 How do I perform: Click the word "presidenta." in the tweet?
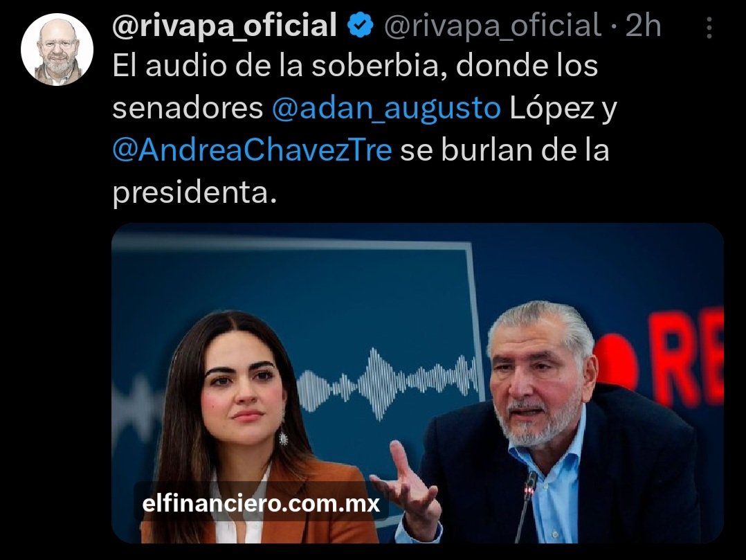[194, 192]
